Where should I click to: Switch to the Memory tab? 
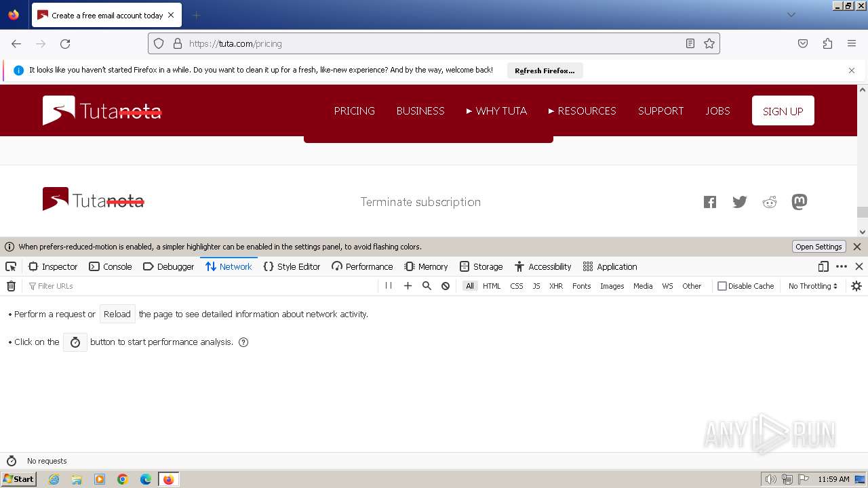[427, 266]
